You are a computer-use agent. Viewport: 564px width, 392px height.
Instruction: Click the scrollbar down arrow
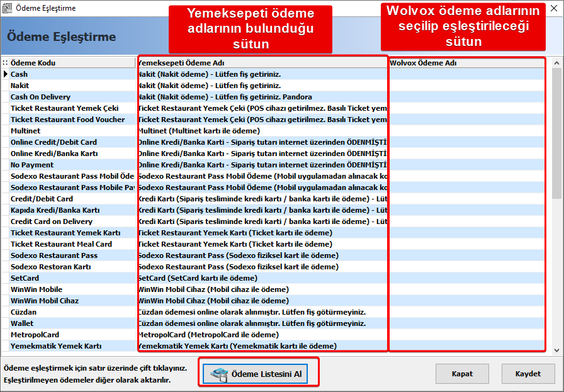coord(556,350)
